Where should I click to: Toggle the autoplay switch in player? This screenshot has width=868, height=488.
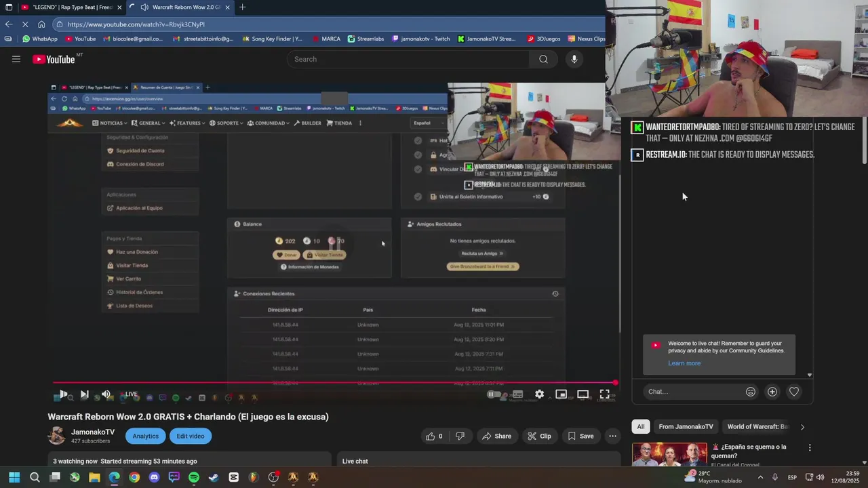click(494, 394)
